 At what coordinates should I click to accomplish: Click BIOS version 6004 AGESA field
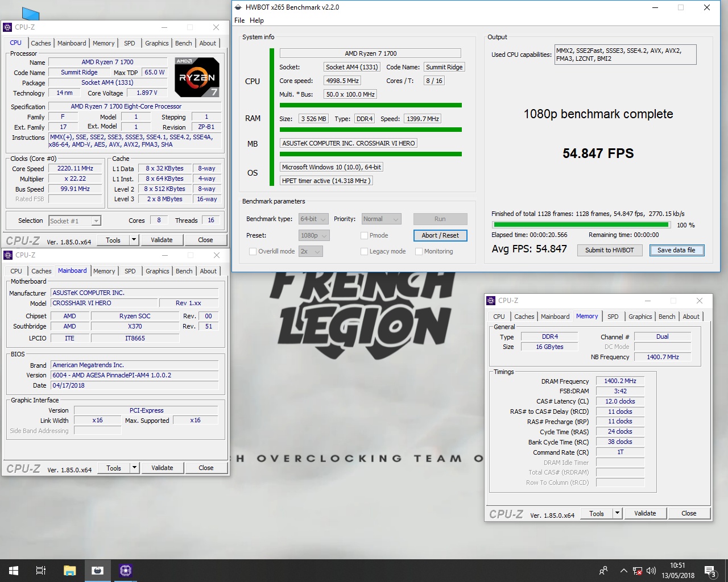click(x=135, y=375)
